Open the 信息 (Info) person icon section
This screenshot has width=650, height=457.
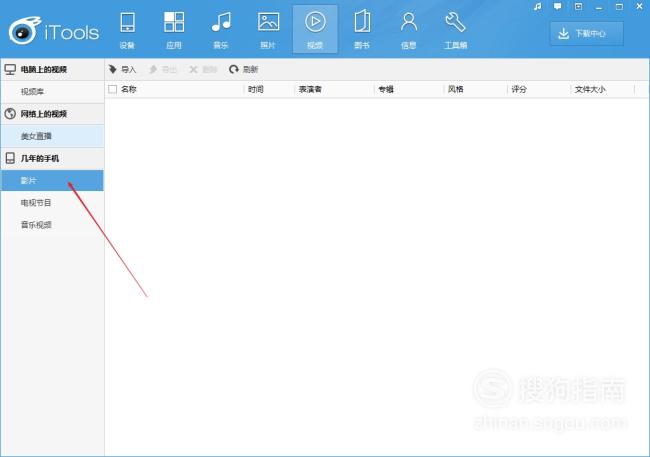(409, 30)
